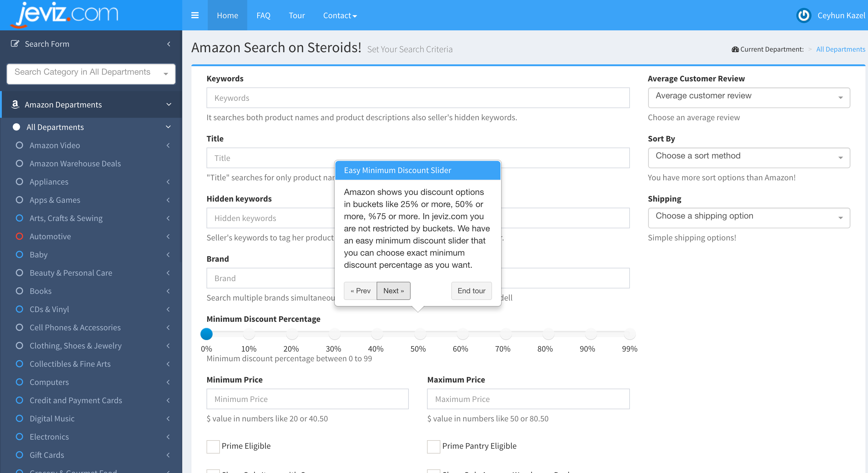
Task: Click the red Automotive circle icon
Action: [x=19, y=236]
